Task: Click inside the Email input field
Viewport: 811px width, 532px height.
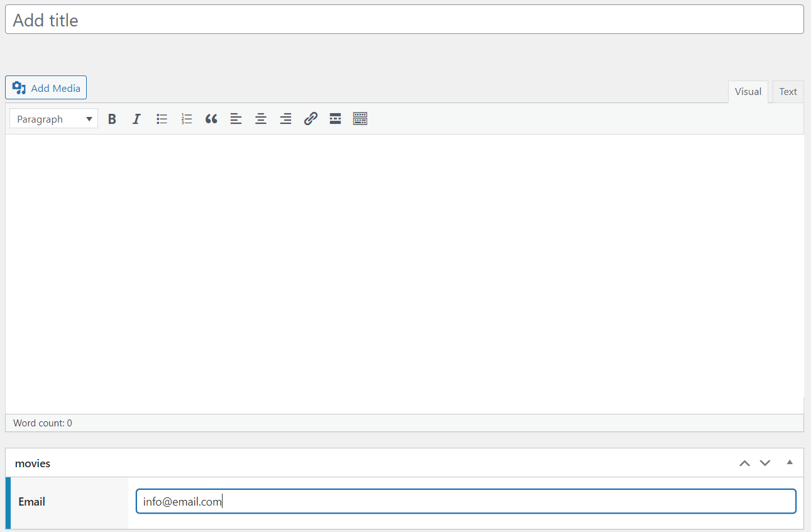Action: point(465,501)
